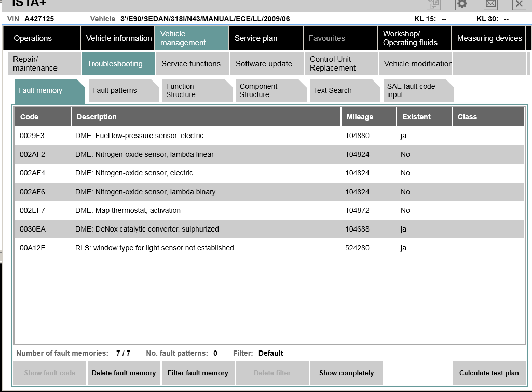Open the Service plan tab
The height and width of the screenshot is (392, 532).
coord(266,38)
